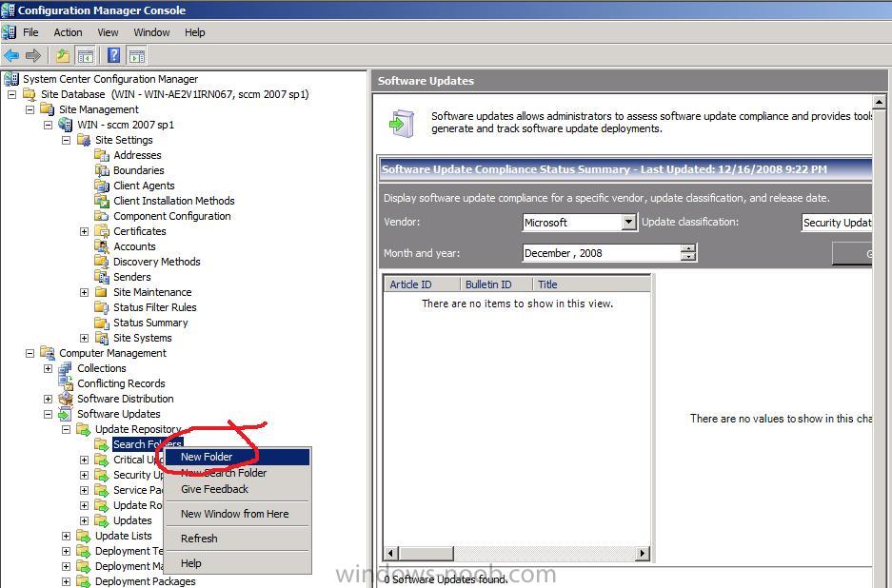Toggle the Action pane toolbar icon
The height and width of the screenshot is (588, 892).
(137, 55)
